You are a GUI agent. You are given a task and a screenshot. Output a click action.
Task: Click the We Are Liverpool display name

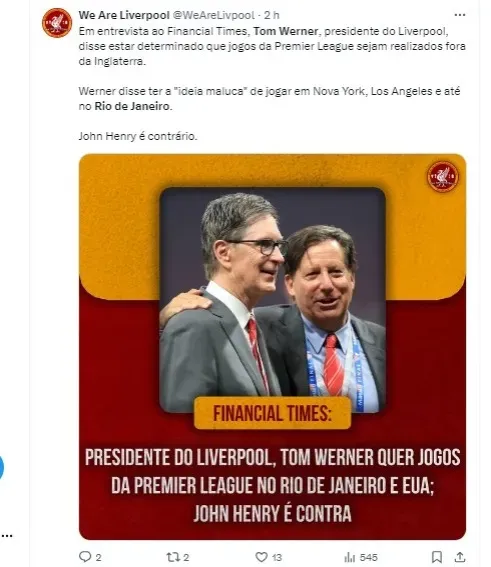(x=124, y=15)
